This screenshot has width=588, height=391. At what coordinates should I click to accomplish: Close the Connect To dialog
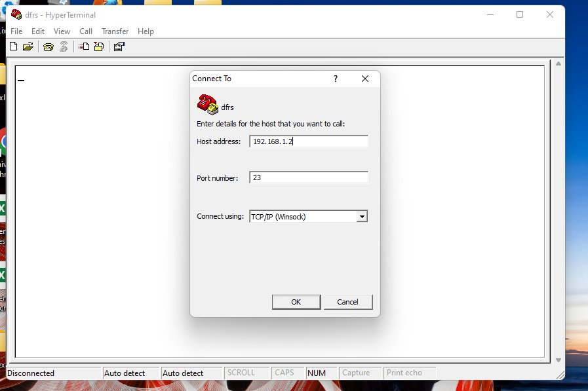click(365, 79)
